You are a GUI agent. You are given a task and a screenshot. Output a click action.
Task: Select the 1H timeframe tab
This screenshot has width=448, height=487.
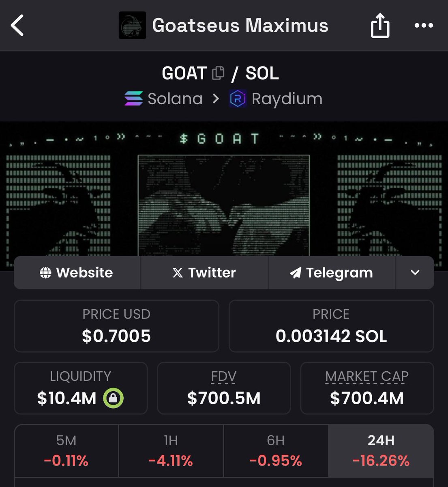click(x=171, y=451)
